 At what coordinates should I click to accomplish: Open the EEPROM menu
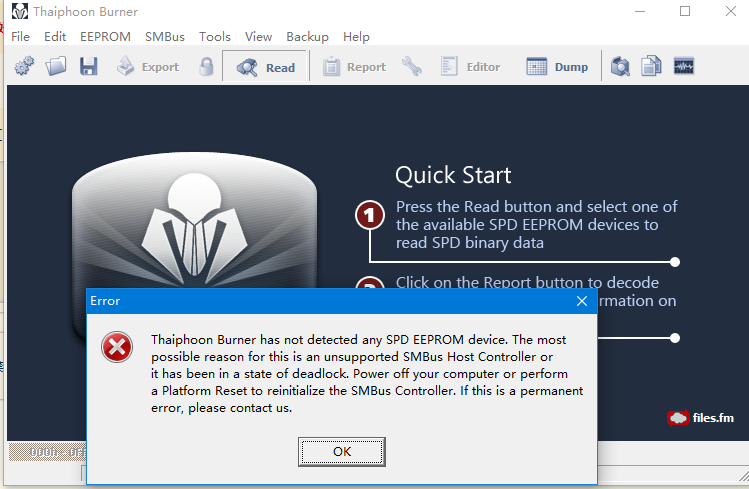tap(105, 37)
